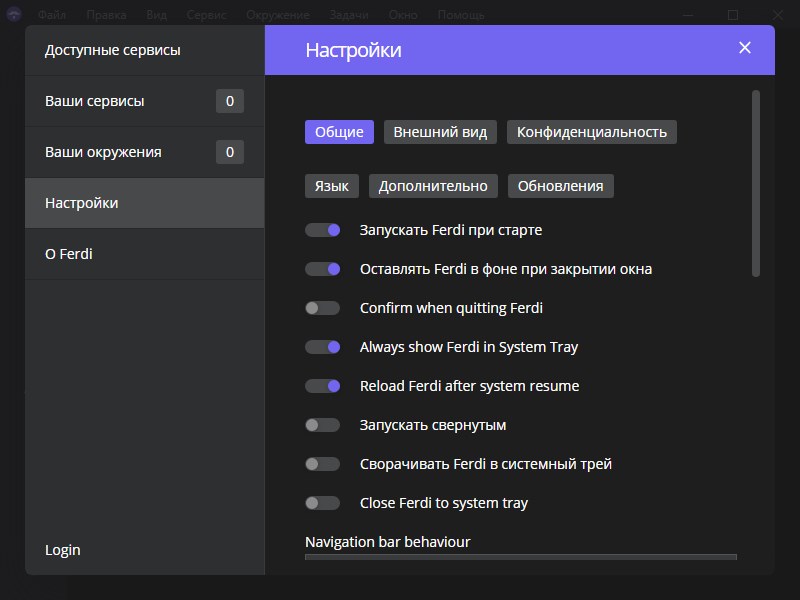
Task: Open the Обновления tab
Action: (x=560, y=186)
